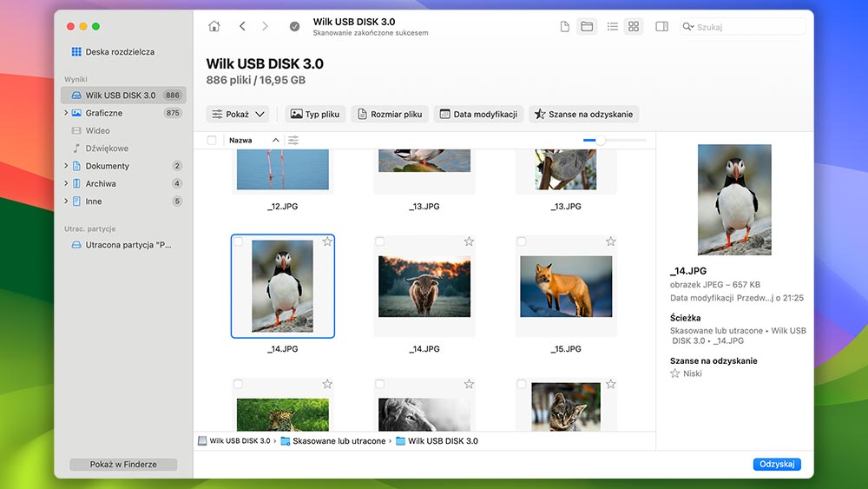Expand the Graficzne category
Screen dimensions: 868x489
pyautogui.click(x=66, y=113)
